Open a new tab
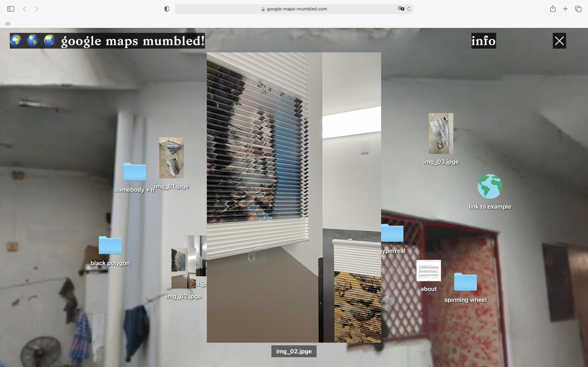Image resolution: width=588 pixels, height=367 pixels. point(565,9)
